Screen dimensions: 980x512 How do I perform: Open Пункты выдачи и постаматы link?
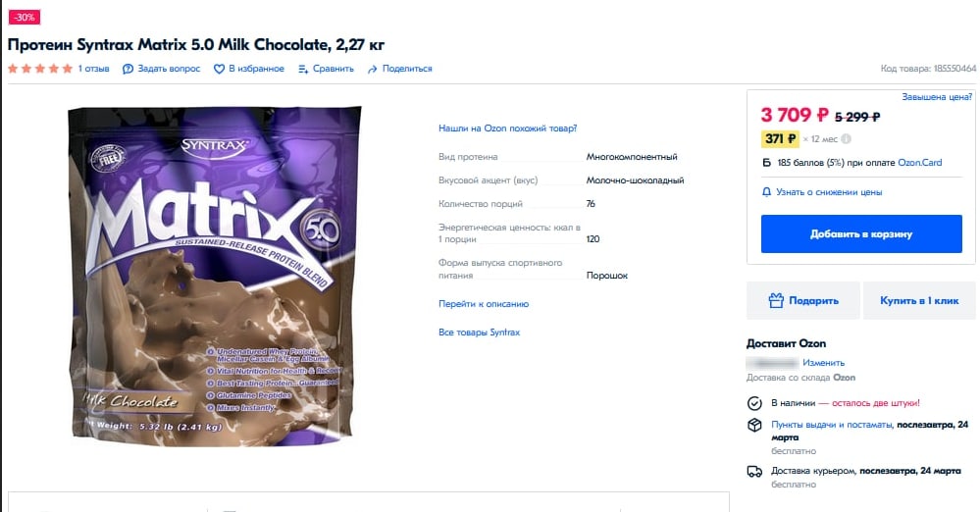click(831, 425)
